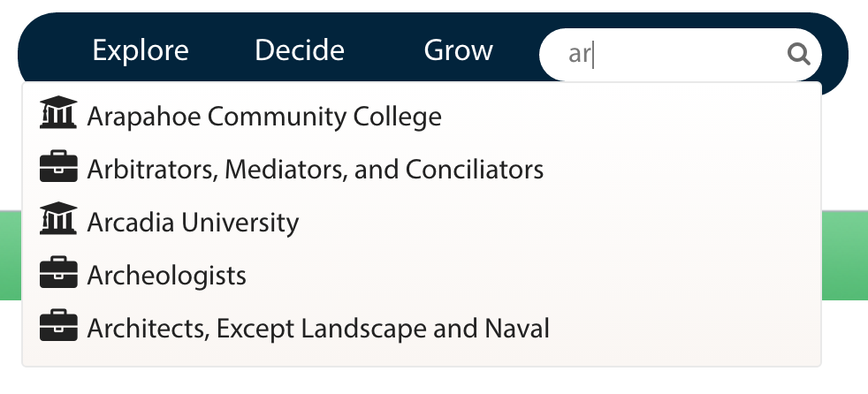Click the green banner strip left of suggestions
868x394 pixels.
[11, 255]
